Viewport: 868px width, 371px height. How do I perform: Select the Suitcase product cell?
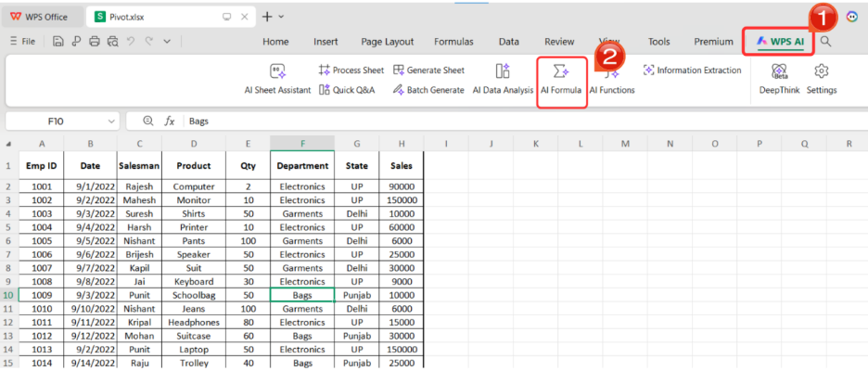pos(194,336)
